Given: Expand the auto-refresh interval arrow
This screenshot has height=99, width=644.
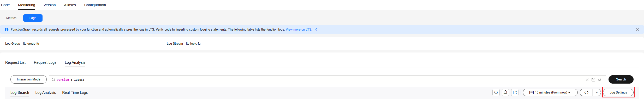Looking at the screenshot, I should pos(597,92).
